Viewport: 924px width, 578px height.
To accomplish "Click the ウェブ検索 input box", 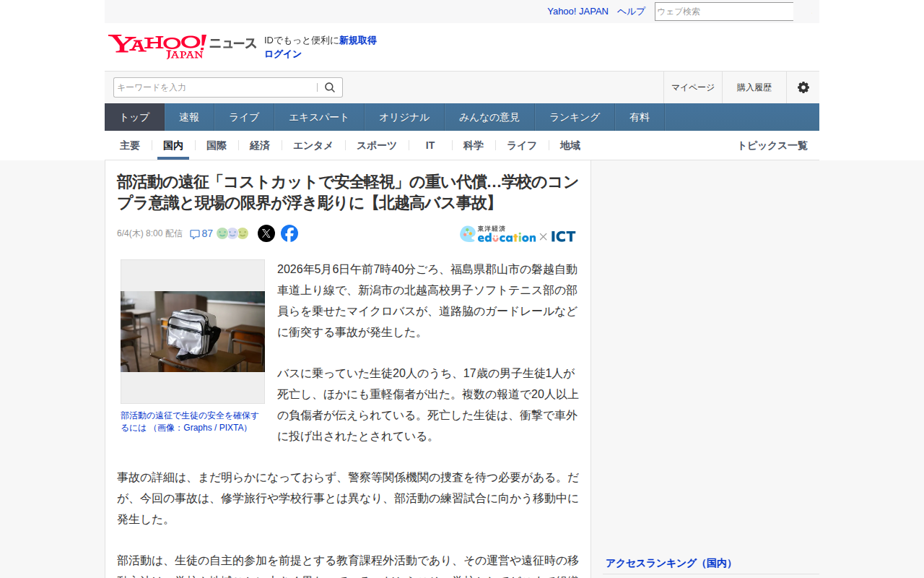I will click(x=724, y=12).
